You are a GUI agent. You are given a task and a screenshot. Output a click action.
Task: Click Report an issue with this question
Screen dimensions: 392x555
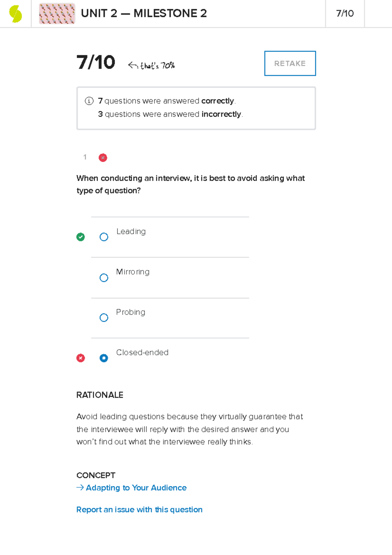point(139,510)
